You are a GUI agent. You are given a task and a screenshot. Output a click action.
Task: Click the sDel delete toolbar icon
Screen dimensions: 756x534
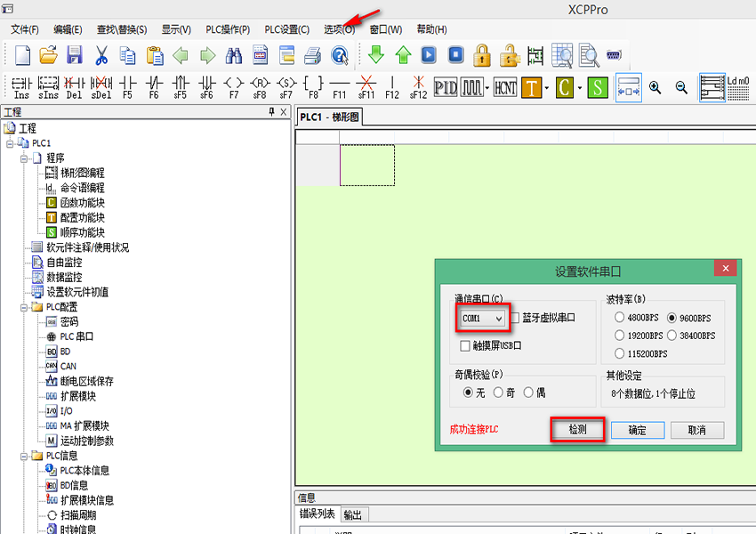point(101,87)
